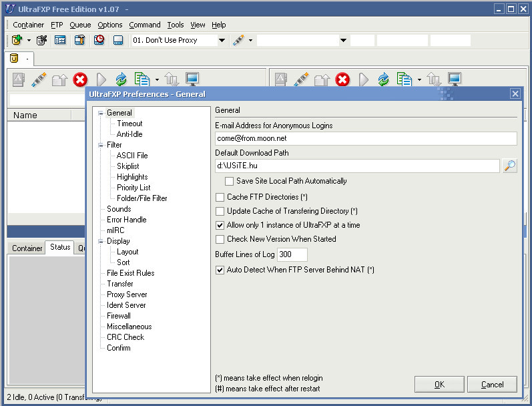532x406 pixels.
Task: Click the left pane transfer arrows icon
Action: (172, 79)
